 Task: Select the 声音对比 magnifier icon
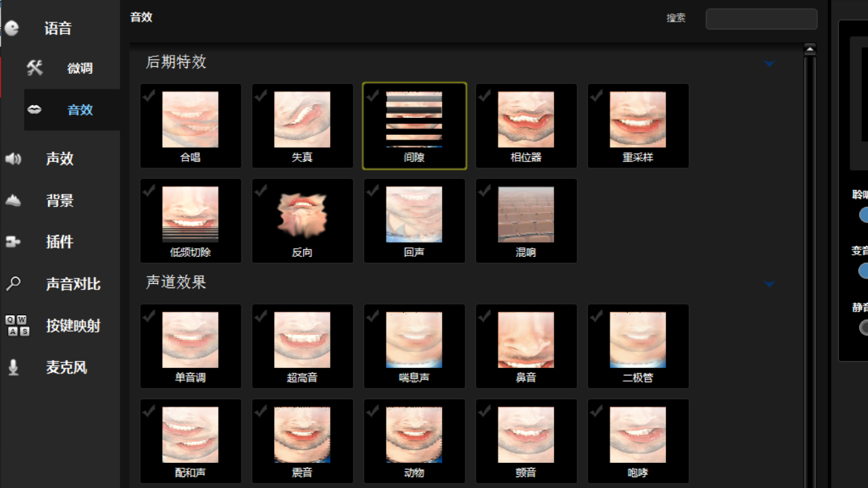click(14, 283)
